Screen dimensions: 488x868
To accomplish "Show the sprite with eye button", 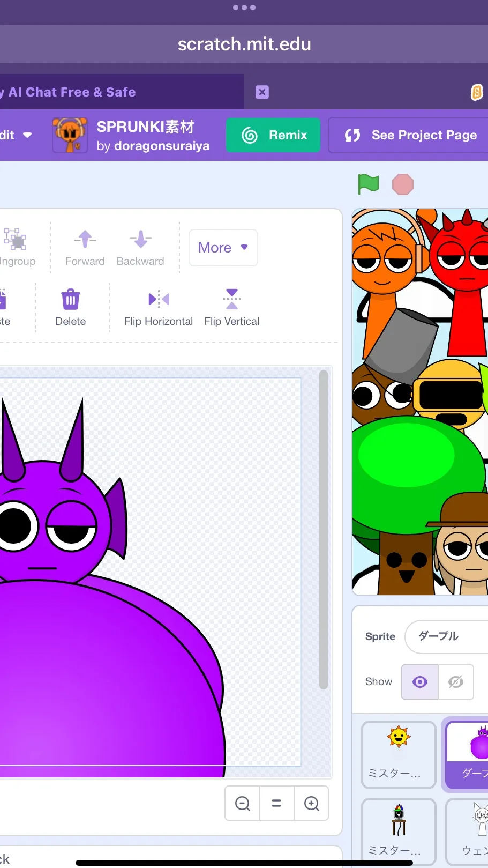I will 420,682.
